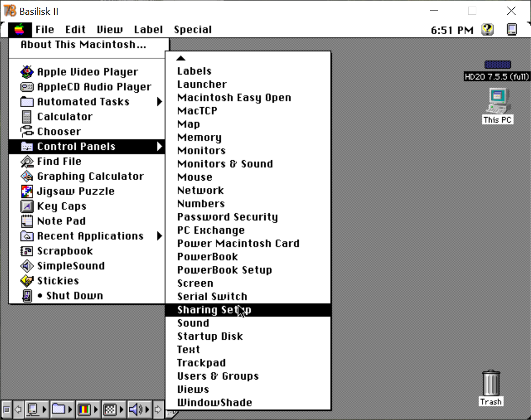Choose Map control panel
The image size is (531, 420).
(248, 124)
